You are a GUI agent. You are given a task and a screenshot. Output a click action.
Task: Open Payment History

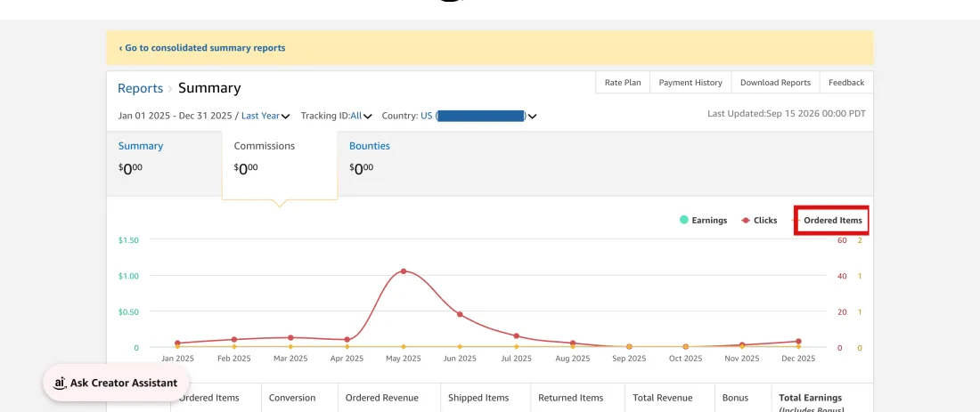(x=690, y=83)
